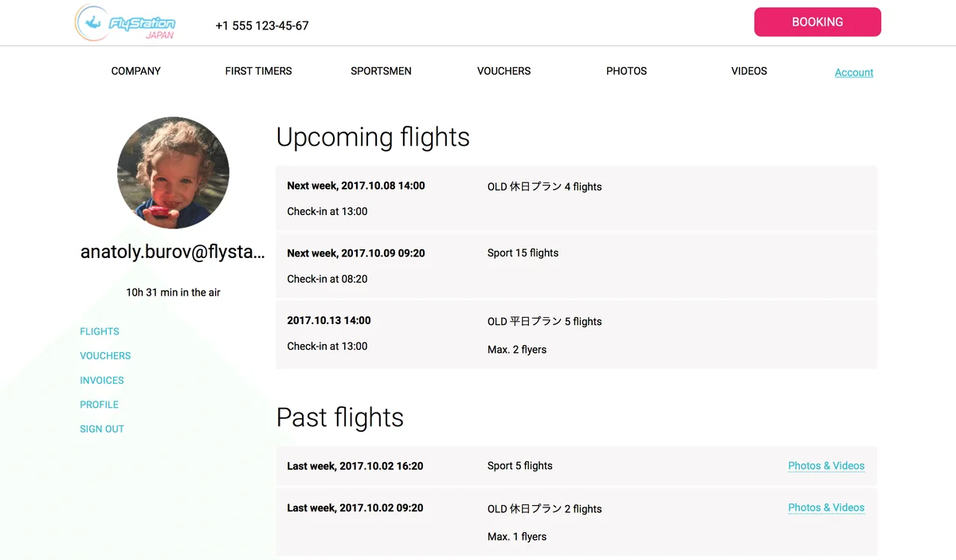956x560 pixels.
Task: Click "Max. 1 flyers" text
Action: [517, 537]
